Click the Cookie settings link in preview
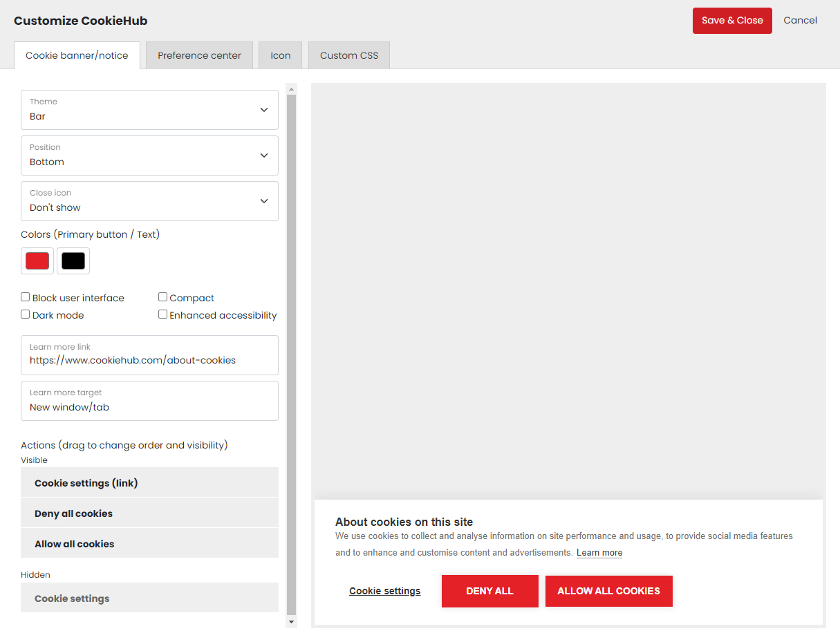This screenshot has width=840, height=642. coord(384,591)
